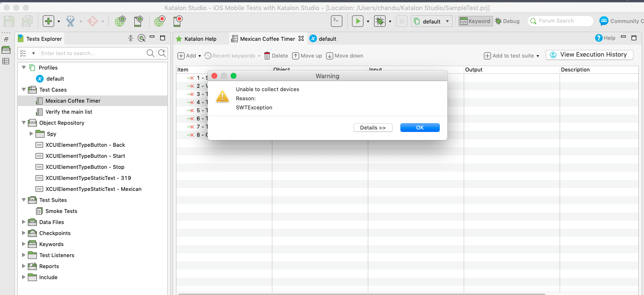644x295 pixels.
Task: Expand the Reports node
Action: pos(24,266)
